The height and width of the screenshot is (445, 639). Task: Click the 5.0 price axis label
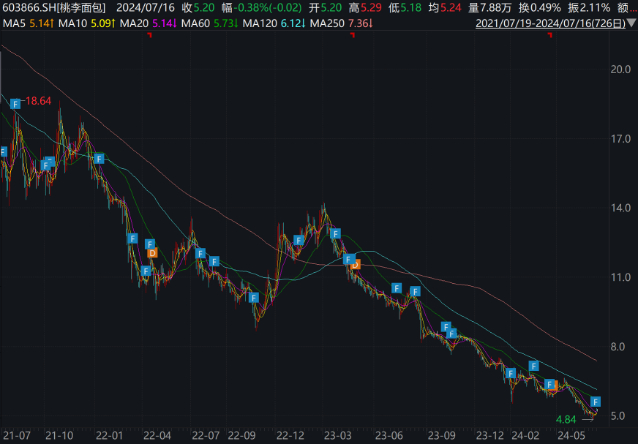(620, 416)
